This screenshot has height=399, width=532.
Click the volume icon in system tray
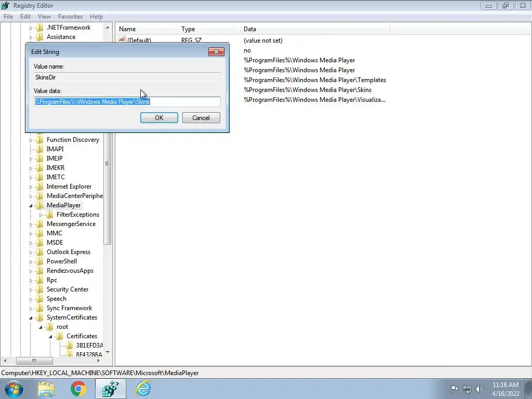click(x=480, y=389)
